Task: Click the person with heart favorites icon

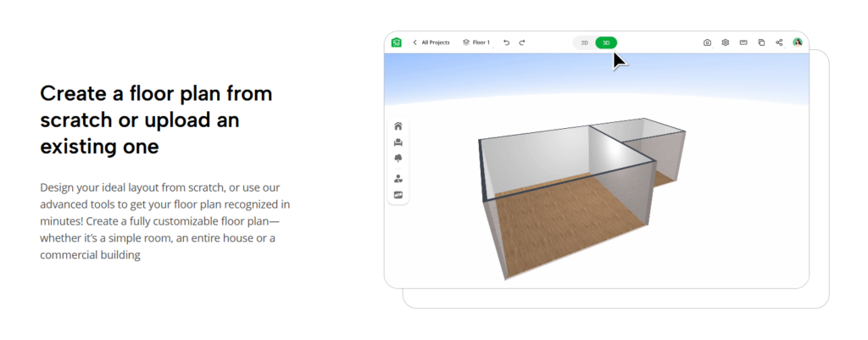Action: tap(398, 179)
